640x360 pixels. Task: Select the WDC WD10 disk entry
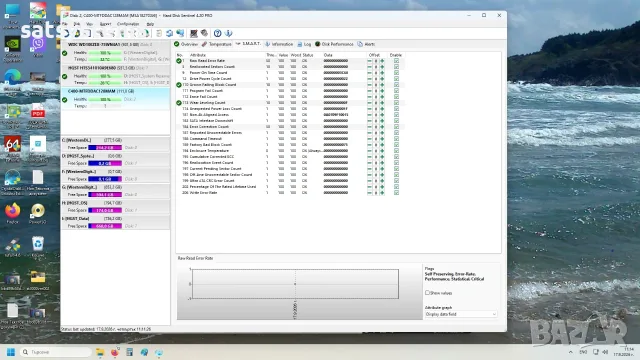tap(116, 52)
